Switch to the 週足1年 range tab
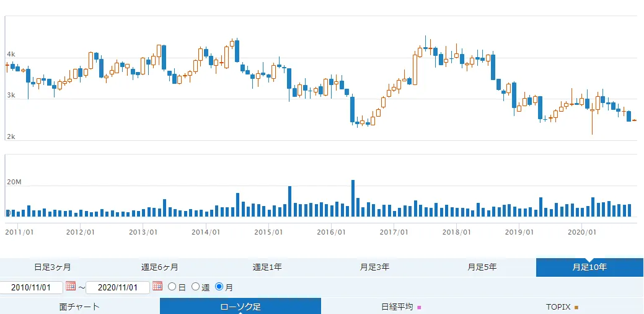644x314 pixels. click(267, 267)
